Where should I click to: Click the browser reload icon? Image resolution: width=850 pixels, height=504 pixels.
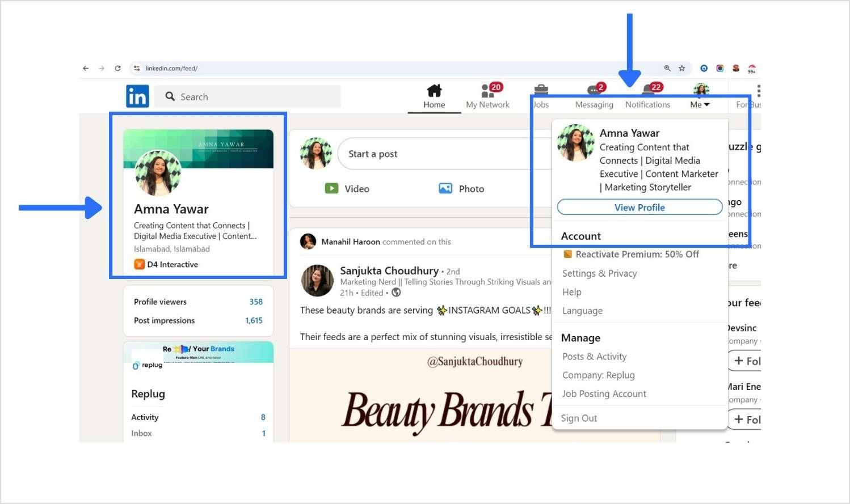pyautogui.click(x=118, y=69)
